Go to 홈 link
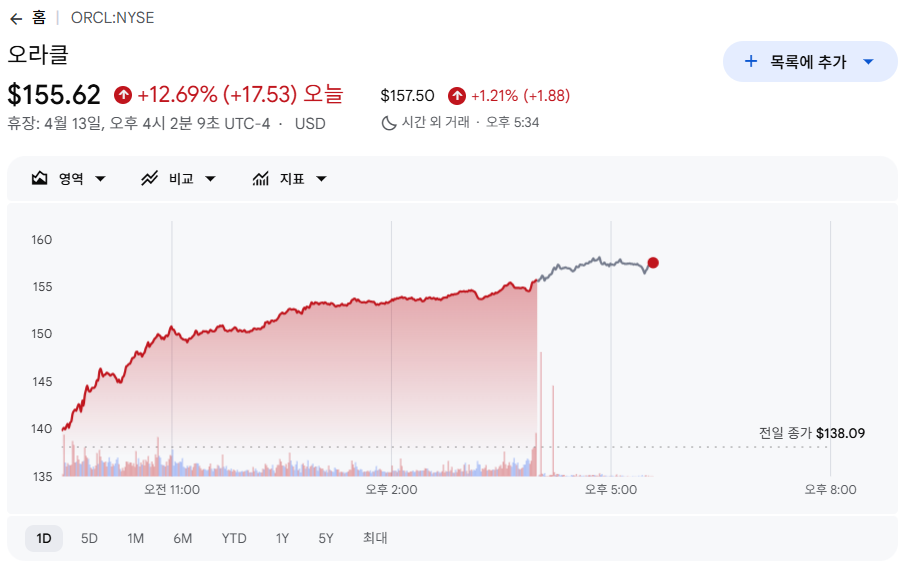Viewport: 912px width, 565px height. click(x=39, y=18)
